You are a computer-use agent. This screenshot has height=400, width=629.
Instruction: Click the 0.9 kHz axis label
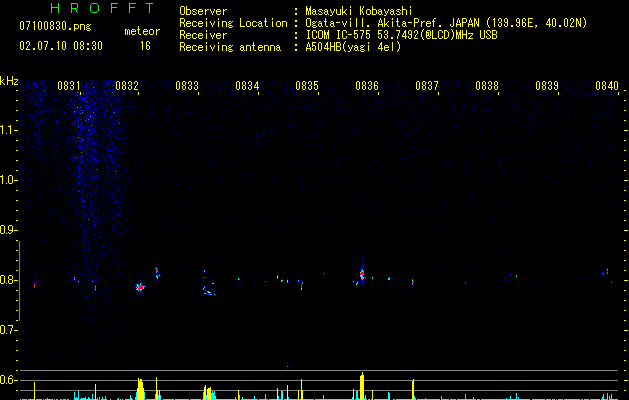coord(9,230)
